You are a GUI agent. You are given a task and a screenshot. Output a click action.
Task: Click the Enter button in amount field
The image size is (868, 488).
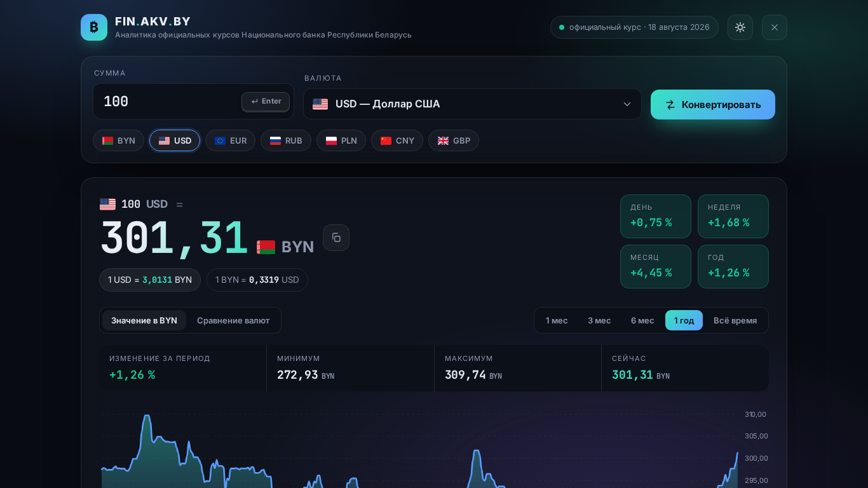pyautogui.click(x=266, y=102)
